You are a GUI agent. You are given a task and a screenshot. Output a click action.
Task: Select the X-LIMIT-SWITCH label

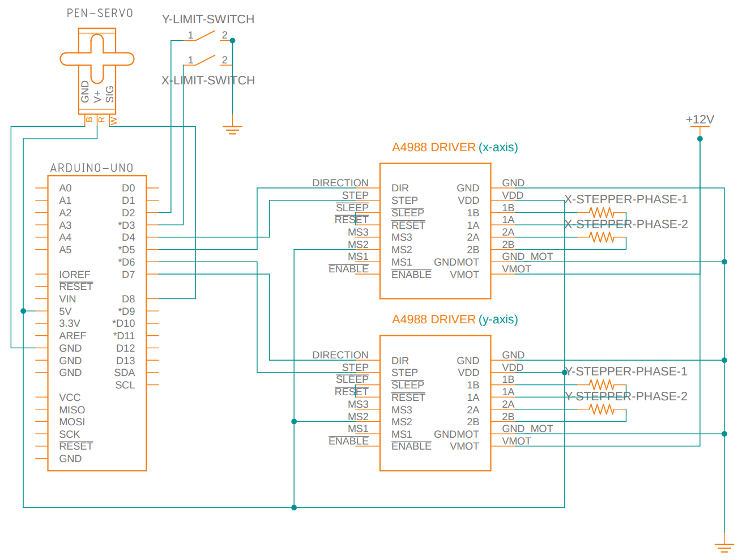tap(208, 80)
